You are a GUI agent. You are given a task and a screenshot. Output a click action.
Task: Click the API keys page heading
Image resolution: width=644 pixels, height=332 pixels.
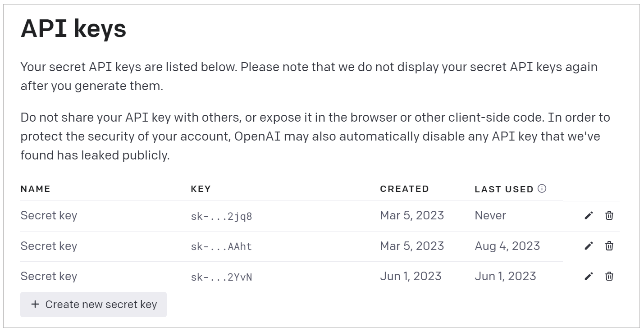pyautogui.click(x=73, y=29)
